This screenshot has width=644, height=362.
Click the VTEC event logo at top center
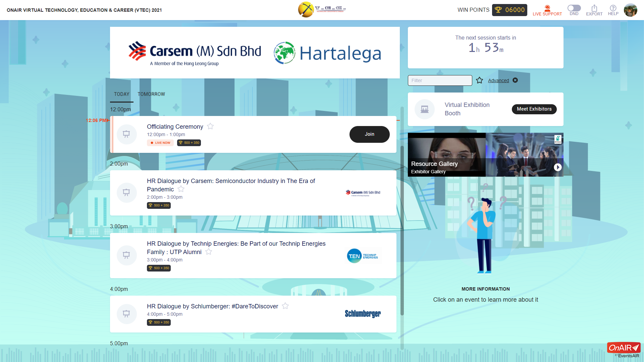321,9
